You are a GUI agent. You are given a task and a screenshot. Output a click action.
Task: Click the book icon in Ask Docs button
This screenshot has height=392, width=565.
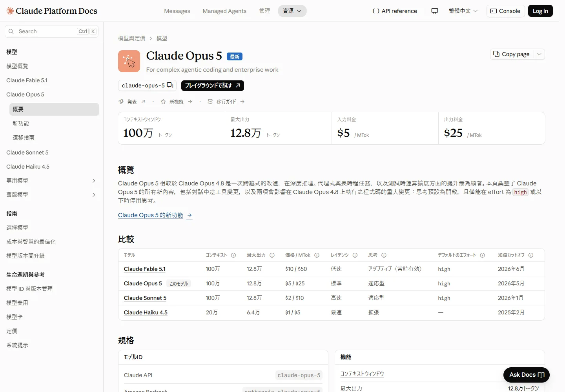(x=541, y=375)
